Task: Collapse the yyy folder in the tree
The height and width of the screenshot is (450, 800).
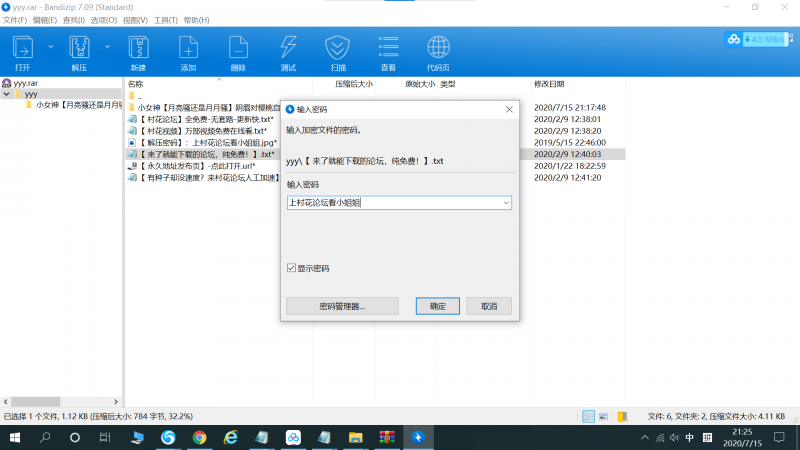Action: click(x=7, y=94)
